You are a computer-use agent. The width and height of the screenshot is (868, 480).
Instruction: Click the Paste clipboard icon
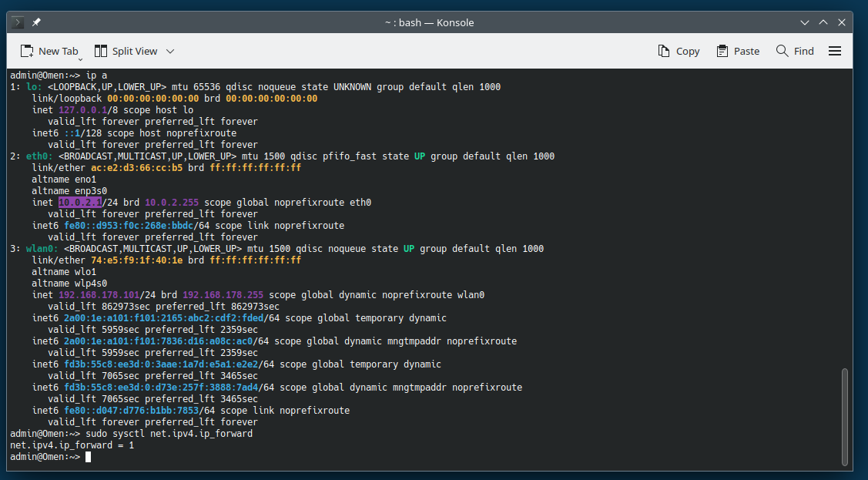pos(722,51)
